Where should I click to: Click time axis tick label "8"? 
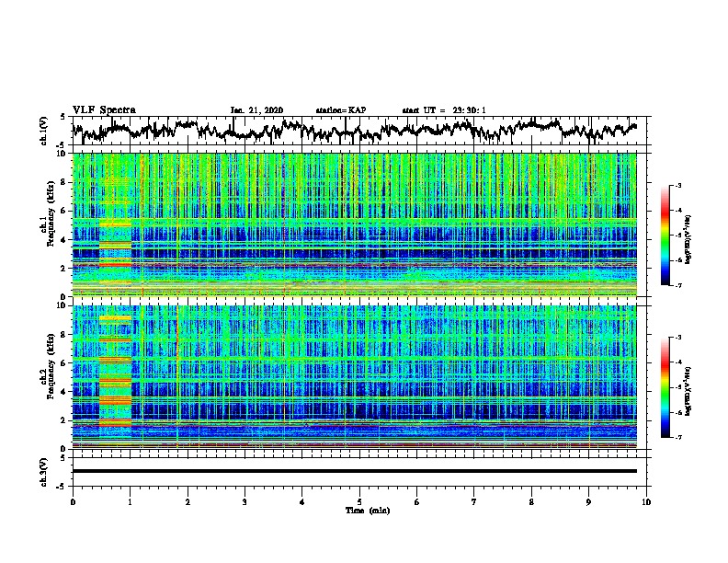click(531, 502)
